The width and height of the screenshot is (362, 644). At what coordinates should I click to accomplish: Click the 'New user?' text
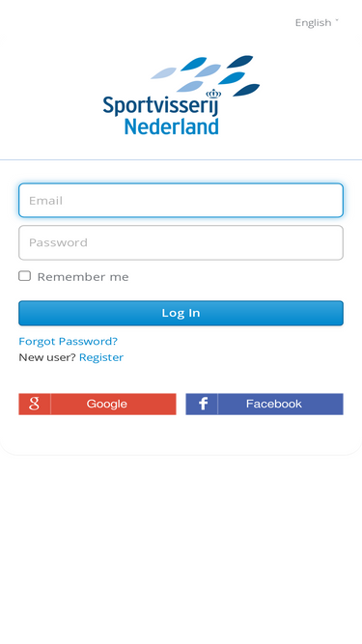[47, 357]
